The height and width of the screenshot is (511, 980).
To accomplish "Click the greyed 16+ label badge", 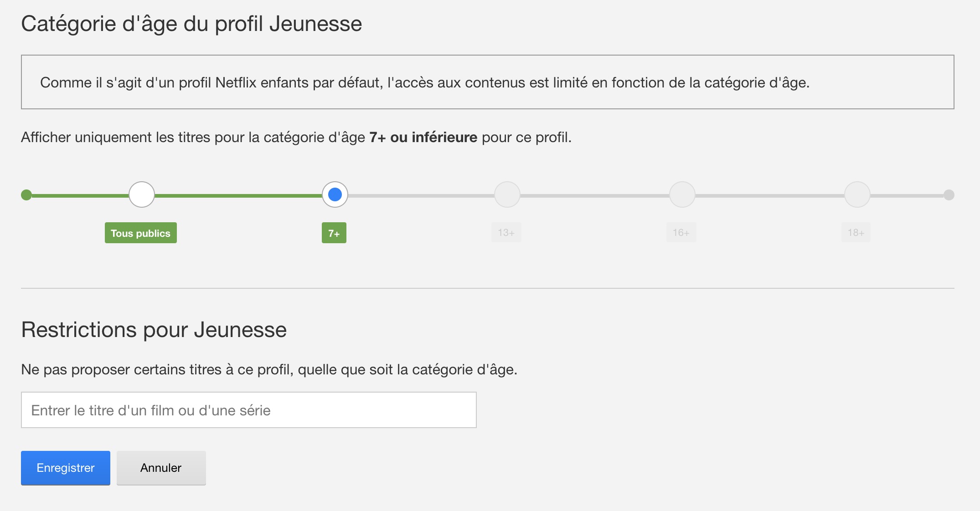I will pyautogui.click(x=681, y=233).
